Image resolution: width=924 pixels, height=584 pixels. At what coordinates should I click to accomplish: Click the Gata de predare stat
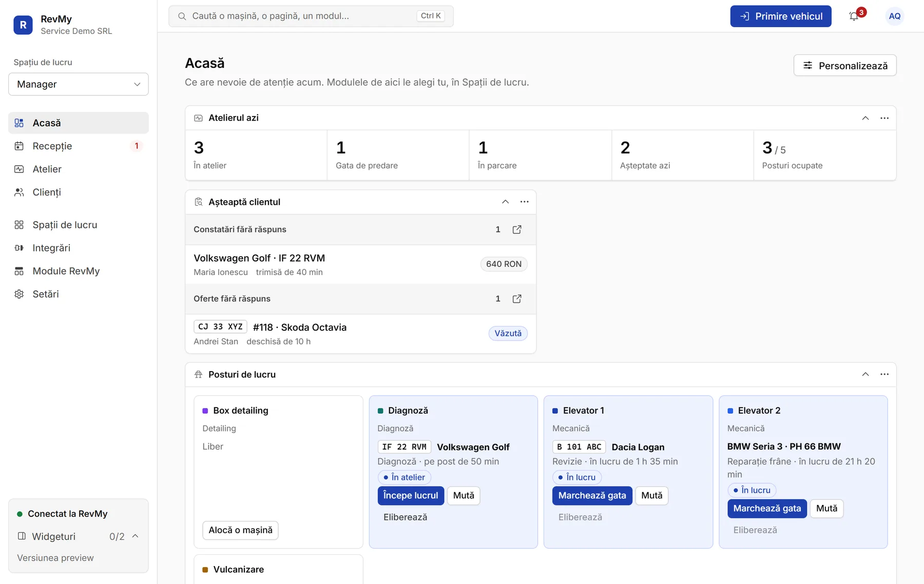[x=398, y=155]
